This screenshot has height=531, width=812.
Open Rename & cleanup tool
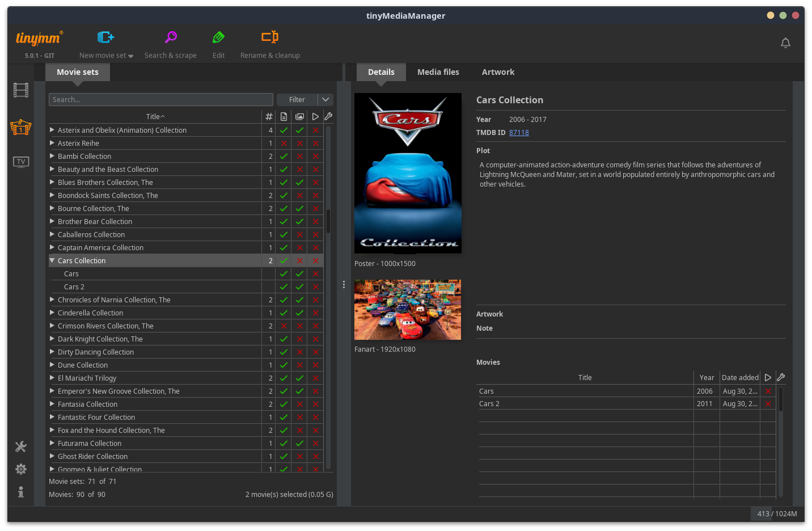[x=270, y=38]
